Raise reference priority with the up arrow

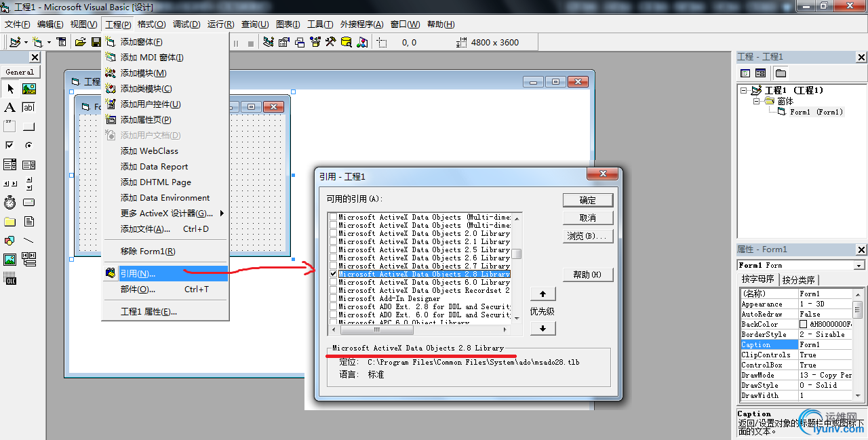coord(543,294)
